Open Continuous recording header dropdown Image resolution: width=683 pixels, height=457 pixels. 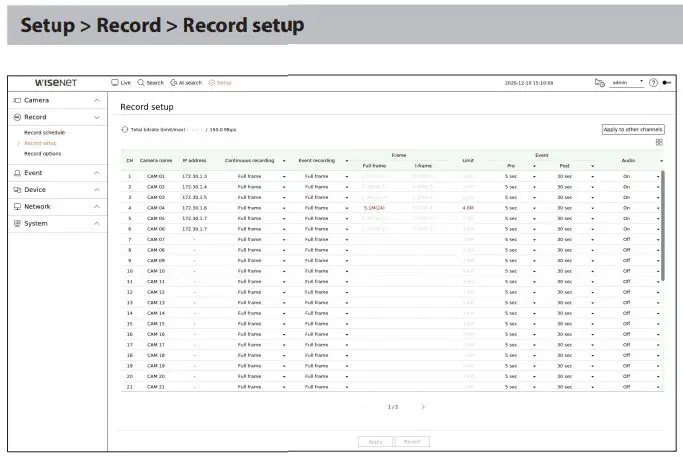[x=284, y=161]
